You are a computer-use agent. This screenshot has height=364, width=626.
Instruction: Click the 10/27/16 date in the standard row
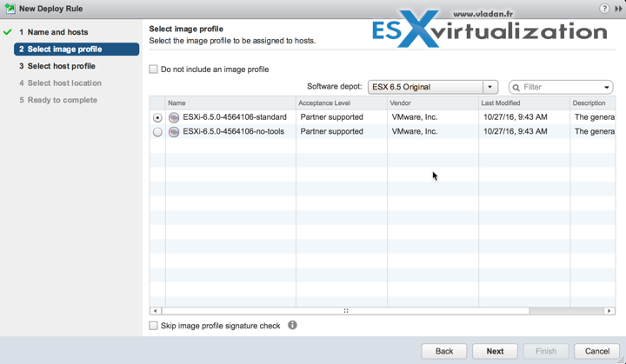coord(516,117)
